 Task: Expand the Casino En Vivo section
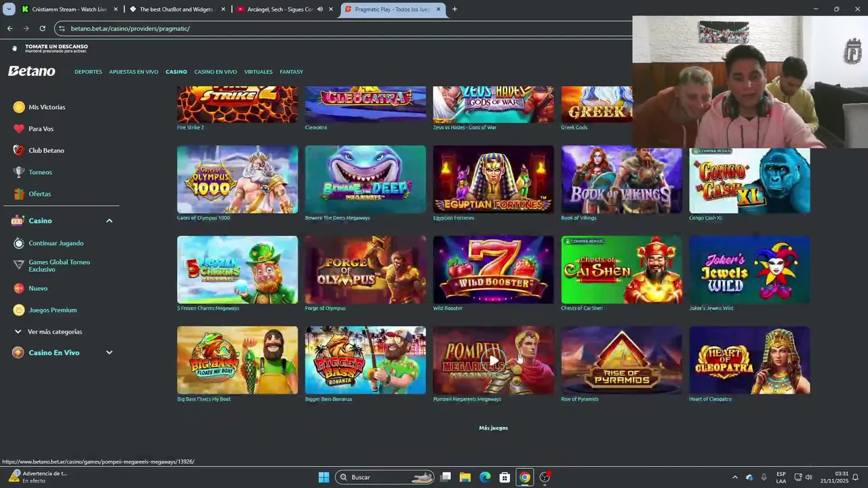pyautogui.click(x=109, y=352)
